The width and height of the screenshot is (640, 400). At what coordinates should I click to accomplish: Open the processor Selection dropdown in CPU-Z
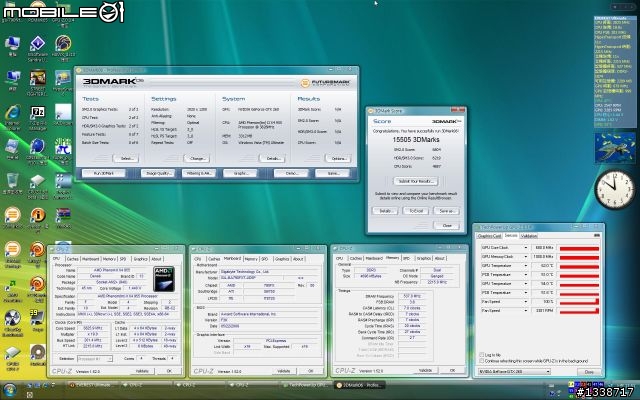(x=95, y=358)
